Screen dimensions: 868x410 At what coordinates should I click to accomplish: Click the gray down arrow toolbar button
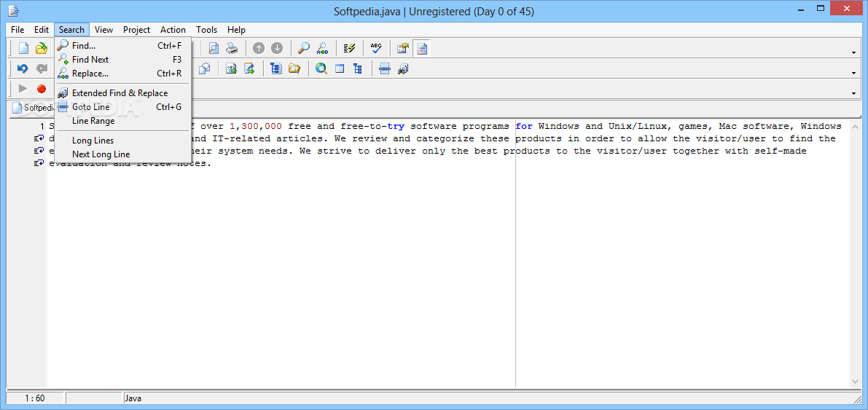(277, 49)
